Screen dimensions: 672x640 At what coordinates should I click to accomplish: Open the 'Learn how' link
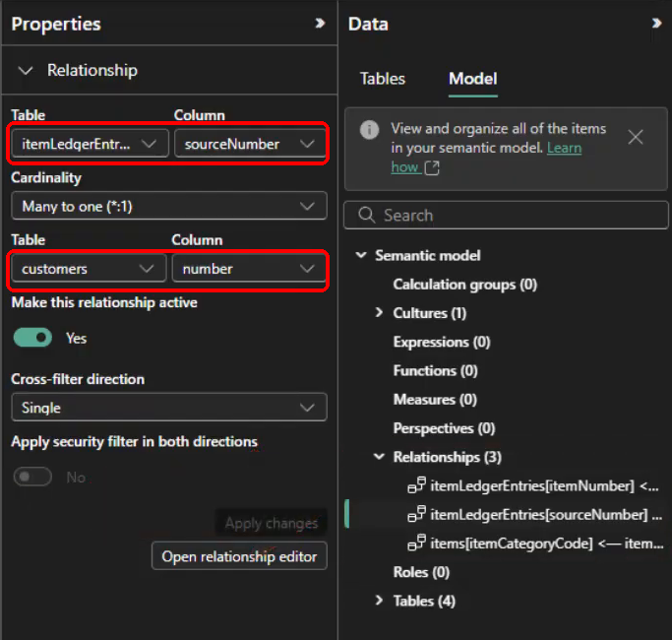click(564, 148)
